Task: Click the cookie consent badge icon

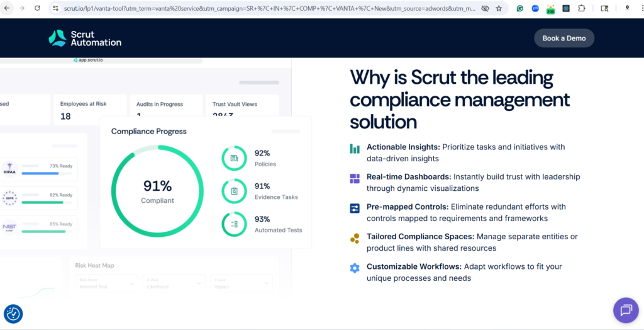Action: click(x=13, y=313)
